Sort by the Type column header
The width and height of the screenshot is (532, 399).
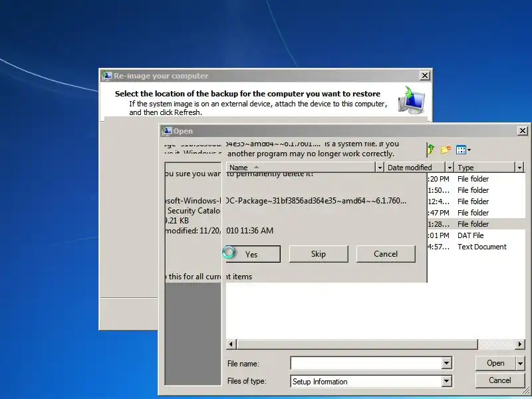485,168
